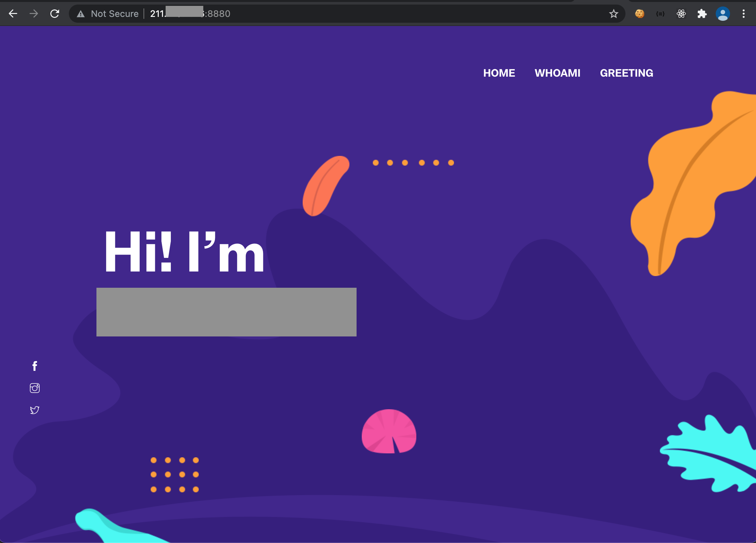Visit the Twitter bird icon

(35, 410)
